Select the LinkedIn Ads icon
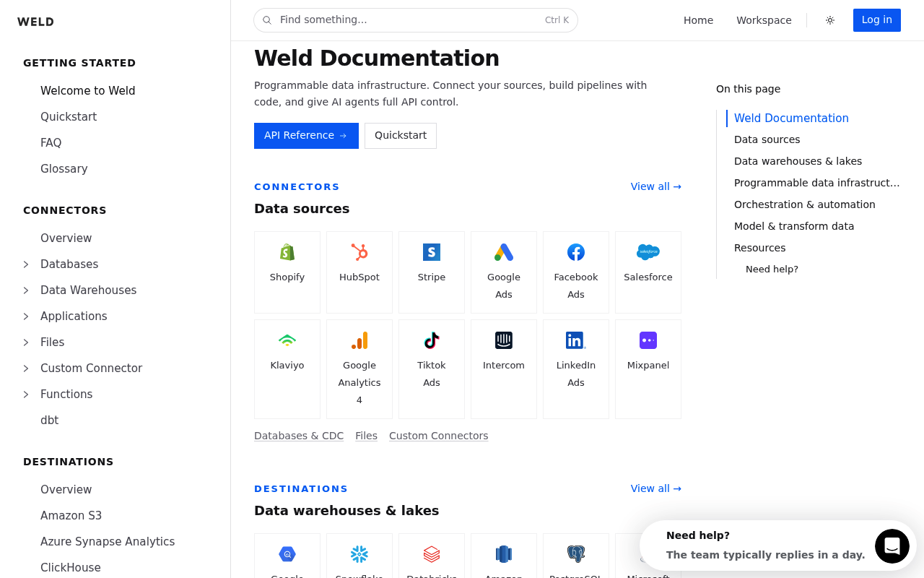Viewport: 924px width, 578px height. [576, 340]
